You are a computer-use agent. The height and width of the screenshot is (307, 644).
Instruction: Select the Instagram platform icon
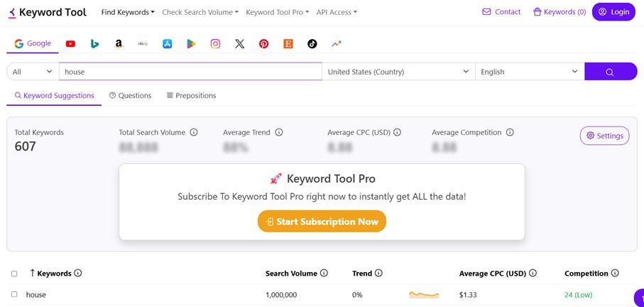click(x=215, y=44)
